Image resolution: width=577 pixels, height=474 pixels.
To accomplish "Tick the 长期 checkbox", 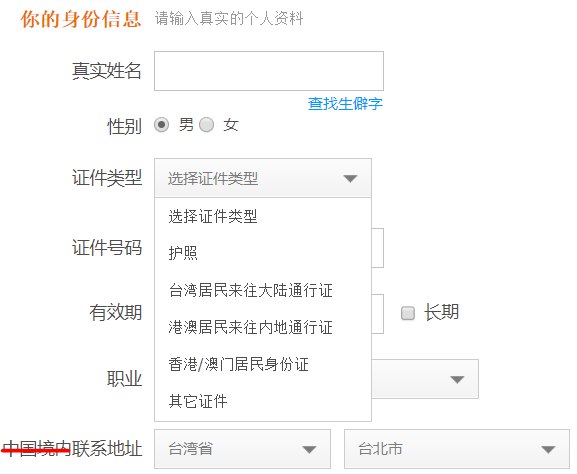I will tap(408, 313).
